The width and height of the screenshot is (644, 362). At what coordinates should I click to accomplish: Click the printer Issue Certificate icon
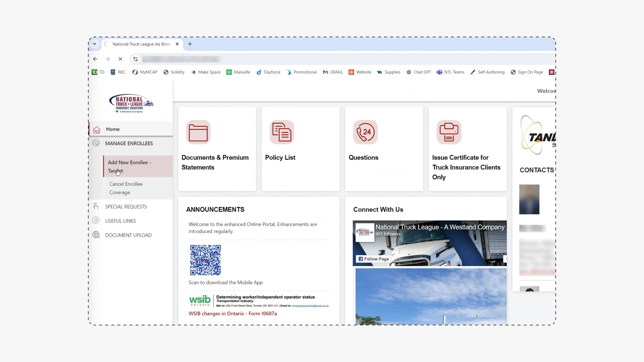click(449, 132)
